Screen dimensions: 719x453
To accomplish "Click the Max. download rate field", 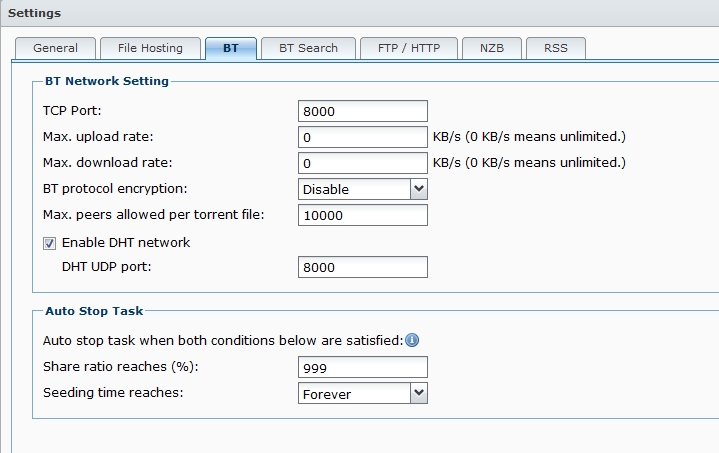I will (362, 163).
